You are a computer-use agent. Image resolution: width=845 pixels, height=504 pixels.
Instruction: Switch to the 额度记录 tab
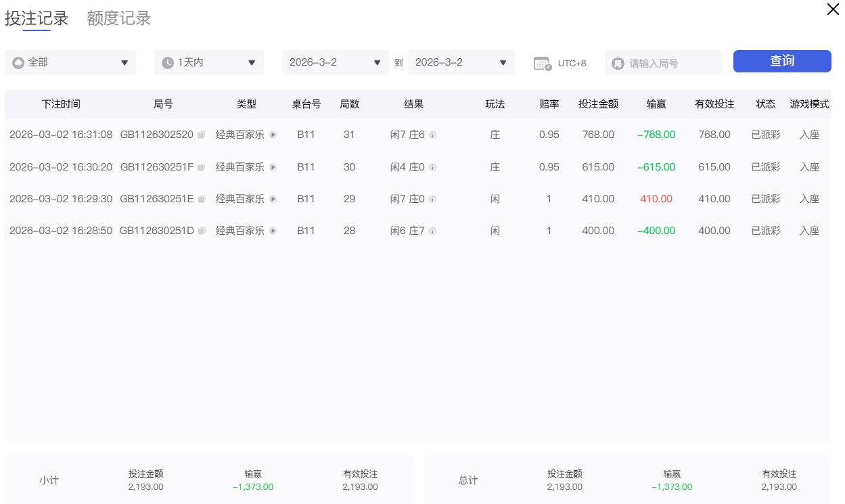coord(118,18)
